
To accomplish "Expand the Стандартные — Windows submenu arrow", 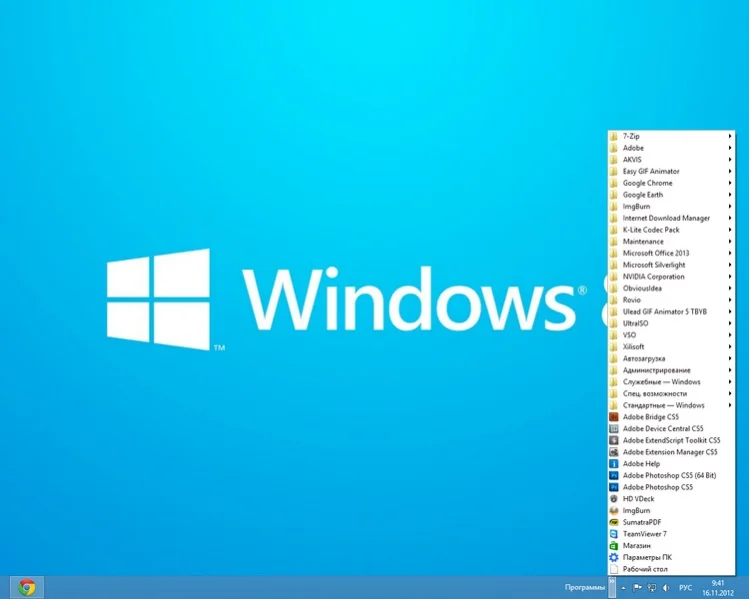I will coord(730,405).
